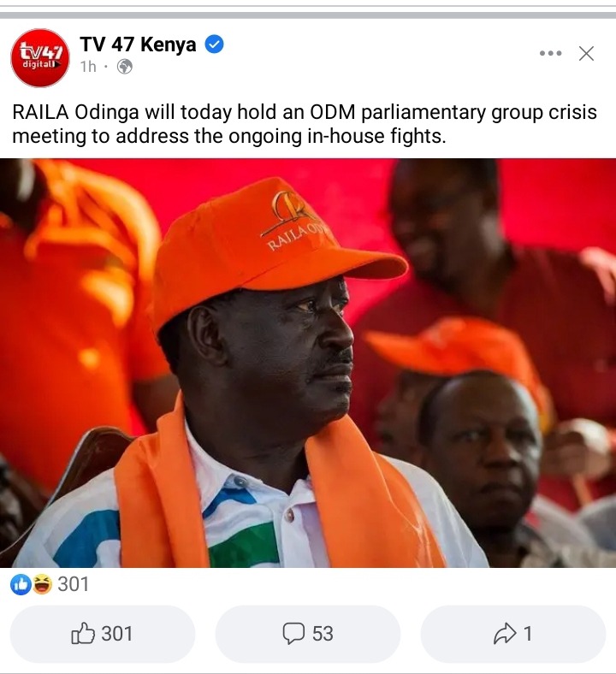Screen dimensions: 616x674
Task: Tap the 301 number in Like button
Action: pyautogui.click(x=117, y=634)
